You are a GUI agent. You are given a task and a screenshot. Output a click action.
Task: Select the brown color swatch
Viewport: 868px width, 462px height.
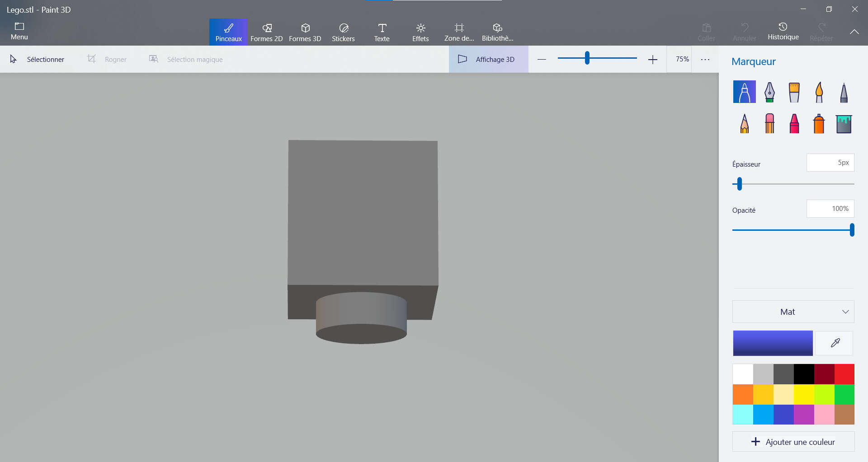pyautogui.click(x=844, y=415)
